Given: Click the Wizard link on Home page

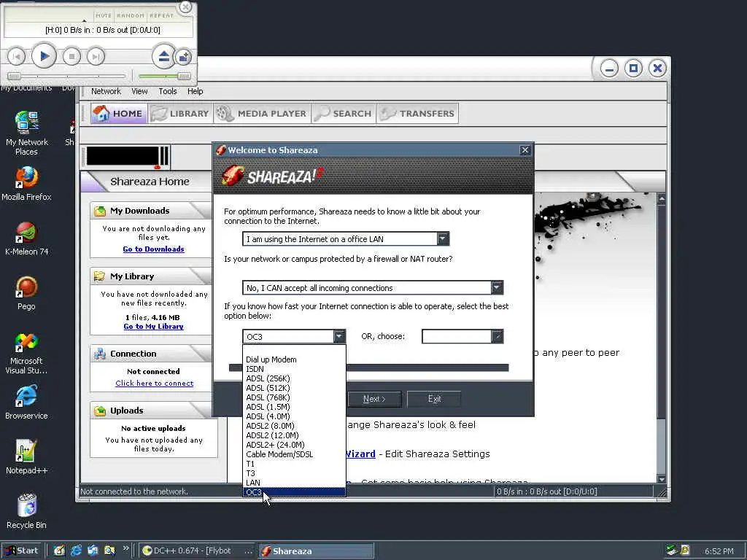Looking at the screenshot, I should tap(360, 454).
